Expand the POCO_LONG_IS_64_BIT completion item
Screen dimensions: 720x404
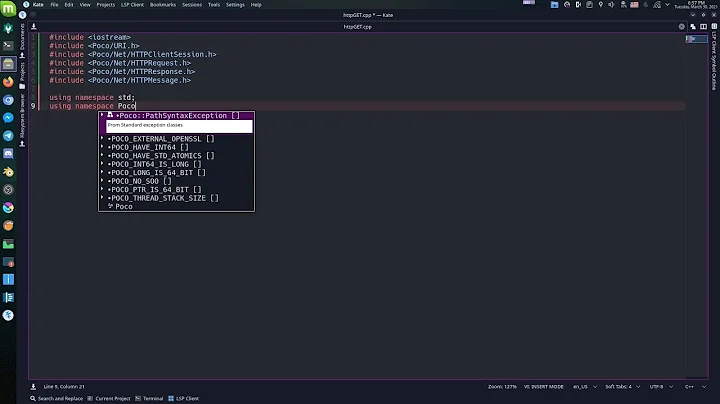pyautogui.click(x=102, y=172)
